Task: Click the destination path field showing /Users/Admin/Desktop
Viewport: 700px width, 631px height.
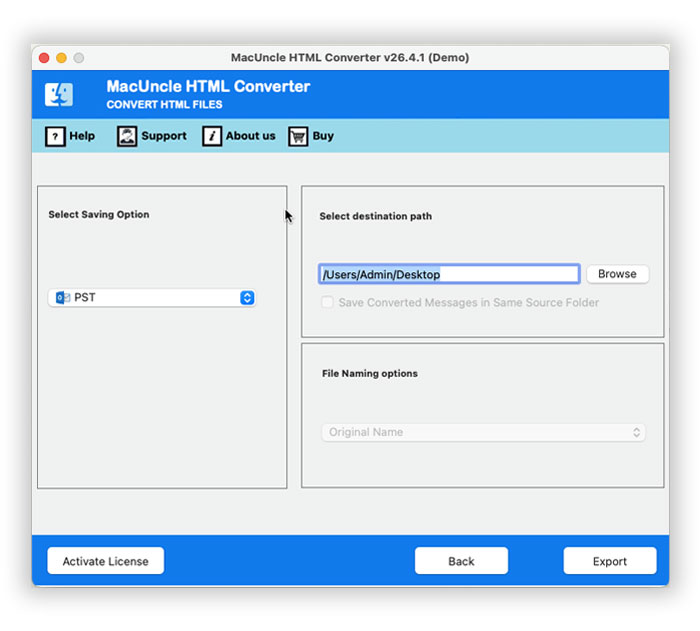Action: (x=449, y=274)
